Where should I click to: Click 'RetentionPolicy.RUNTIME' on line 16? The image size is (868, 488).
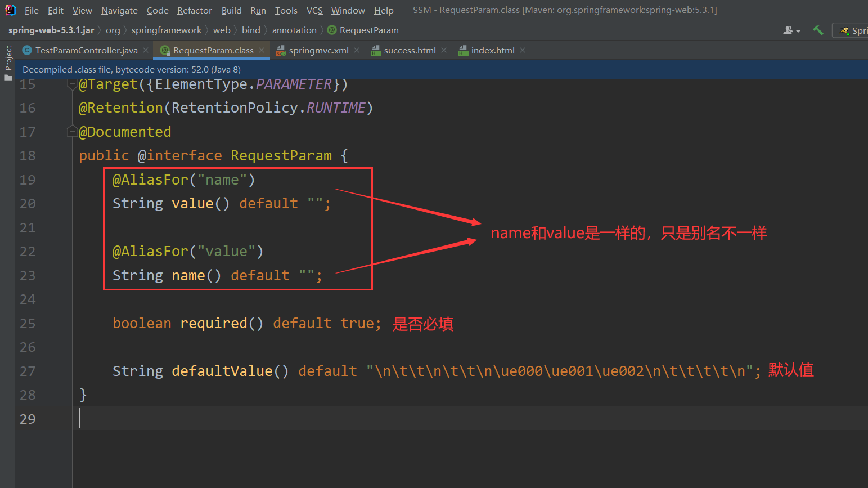point(269,108)
